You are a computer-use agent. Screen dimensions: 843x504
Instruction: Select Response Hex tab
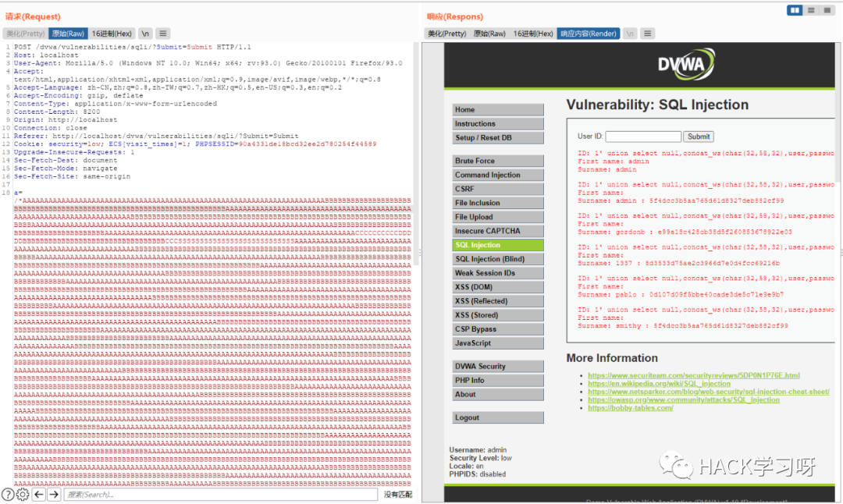(x=533, y=34)
